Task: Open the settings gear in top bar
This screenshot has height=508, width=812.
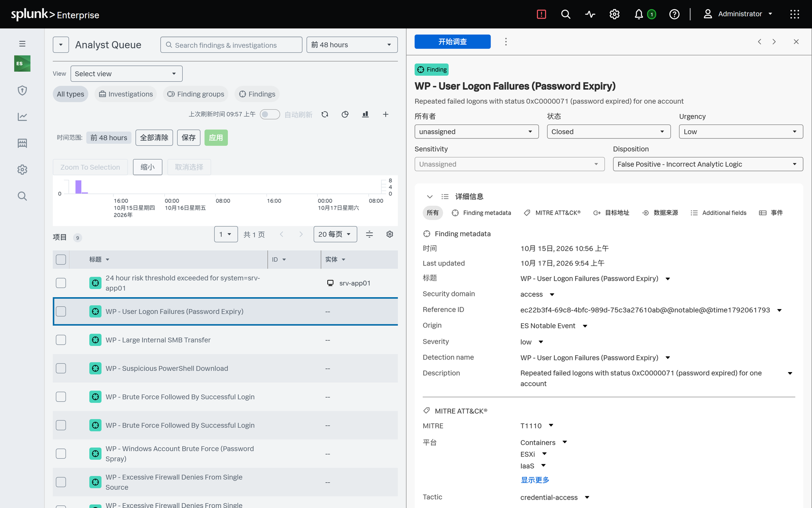Action: coord(614,14)
